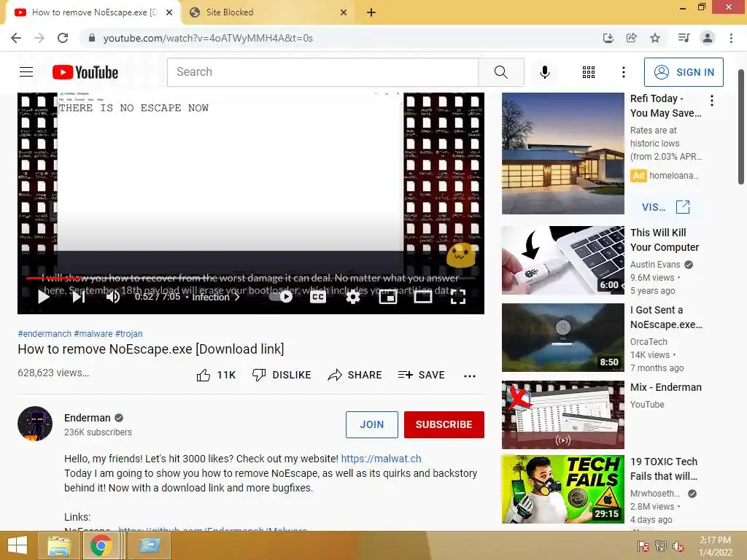
Task: Click the DISLIKE button
Action: [282, 376]
